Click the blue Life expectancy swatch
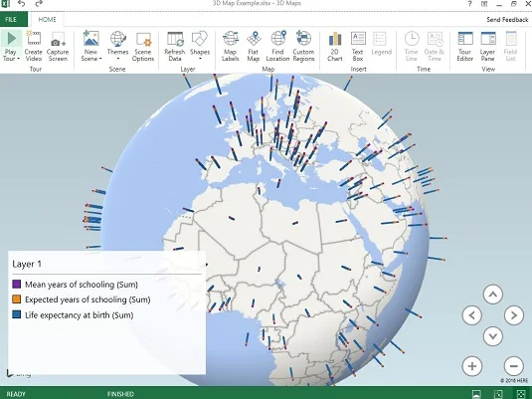The width and height of the screenshot is (532, 399). [x=16, y=314]
